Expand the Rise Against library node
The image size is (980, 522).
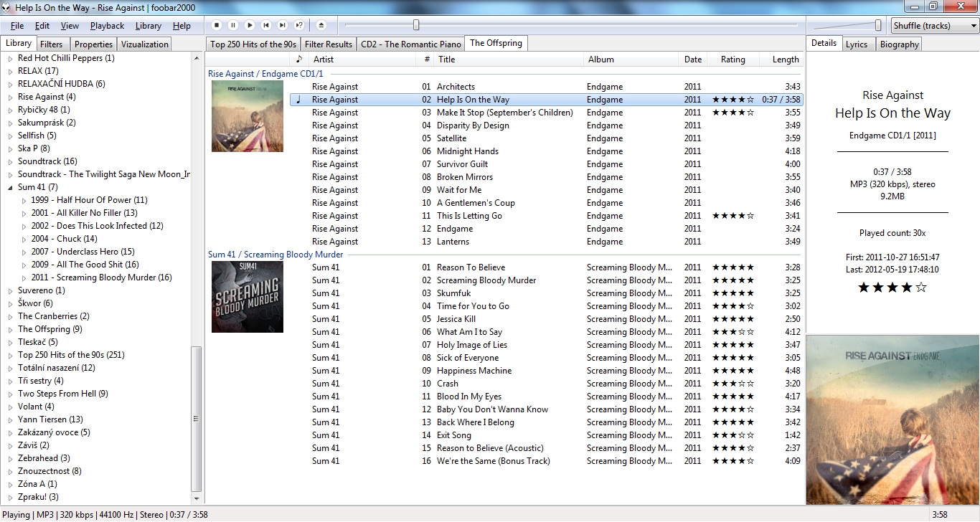coord(11,97)
